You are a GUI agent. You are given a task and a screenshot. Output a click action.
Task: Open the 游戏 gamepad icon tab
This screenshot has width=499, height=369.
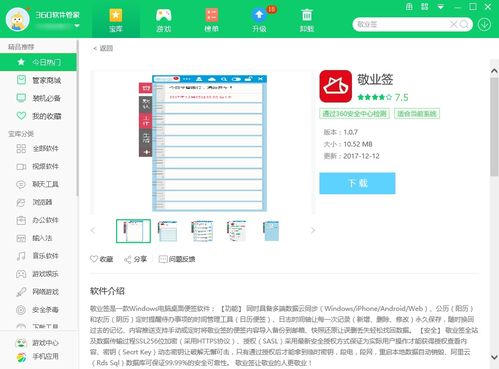163,19
